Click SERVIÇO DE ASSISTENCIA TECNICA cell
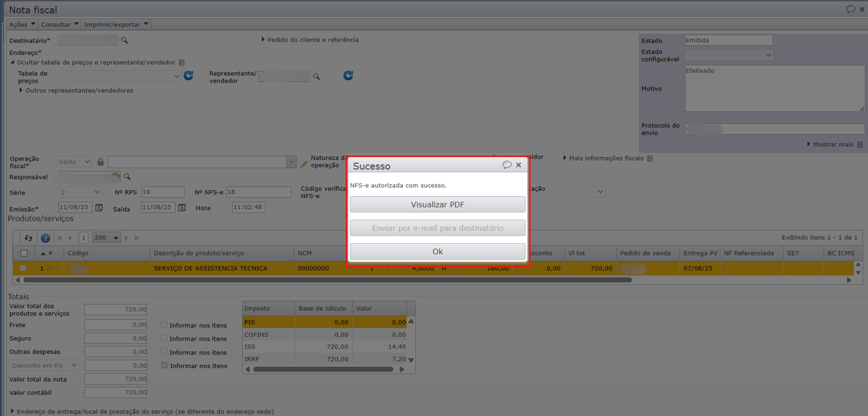This screenshot has height=416, width=868. click(222, 268)
